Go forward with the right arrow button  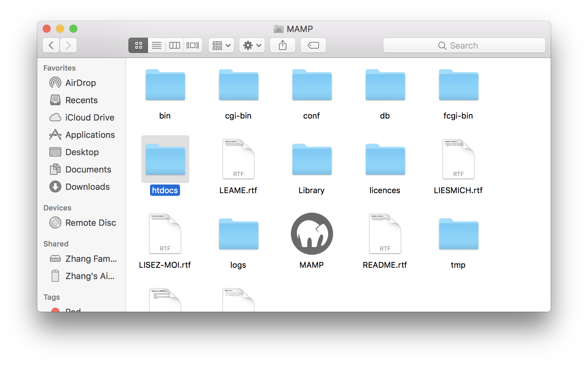tap(68, 45)
